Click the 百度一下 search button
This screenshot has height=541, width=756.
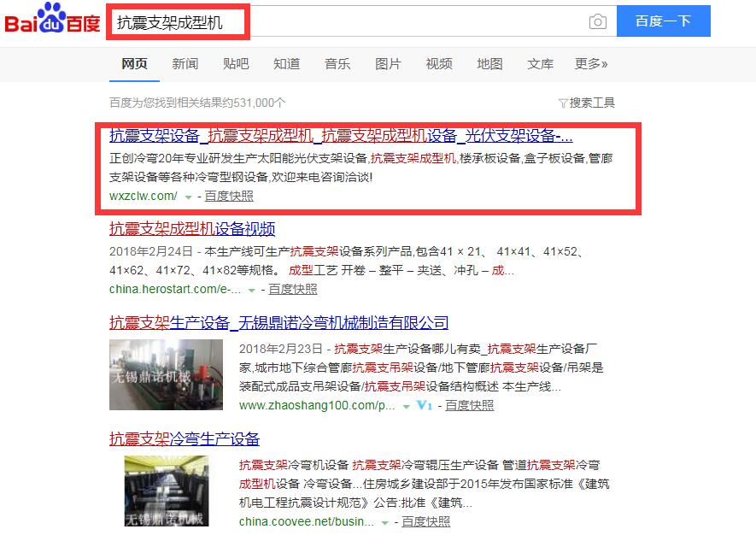pos(663,21)
